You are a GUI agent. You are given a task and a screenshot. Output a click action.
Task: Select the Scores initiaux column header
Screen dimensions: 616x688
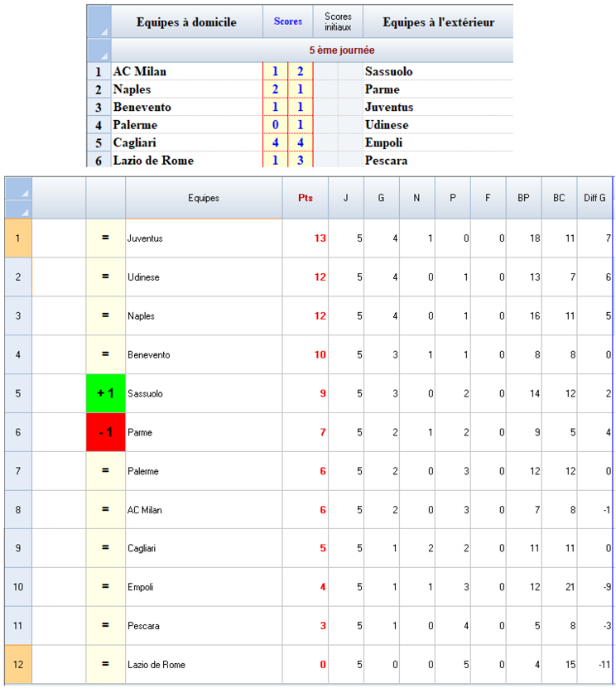(338, 22)
